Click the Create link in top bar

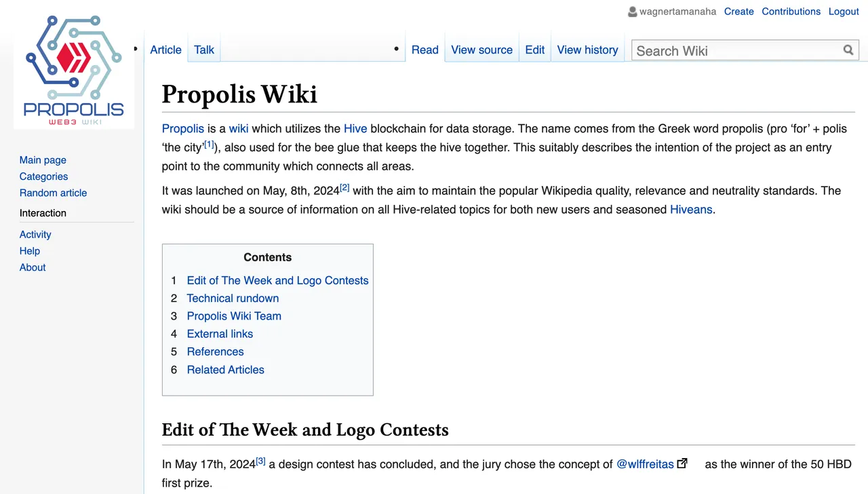(x=739, y=12)
